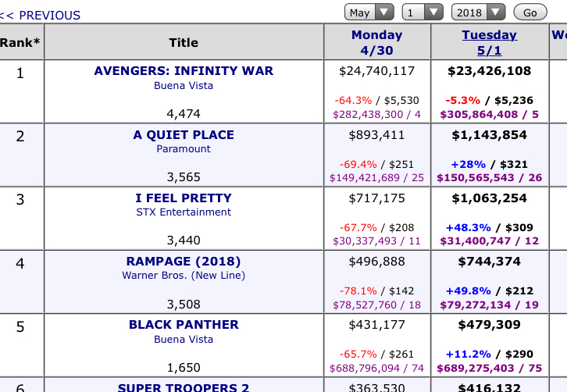Open the A Quiet Place movie link

(x=184, y=134)
